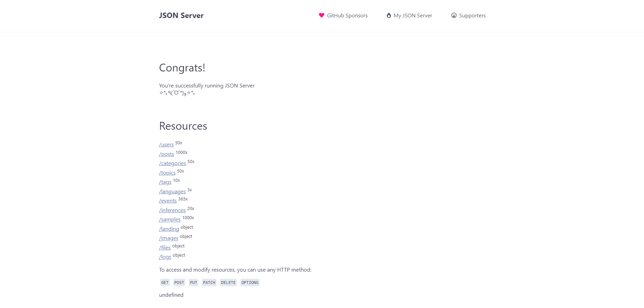Screen dimensions: 644x308
Task: Click the PUT method badge
Action: point(194,282)
